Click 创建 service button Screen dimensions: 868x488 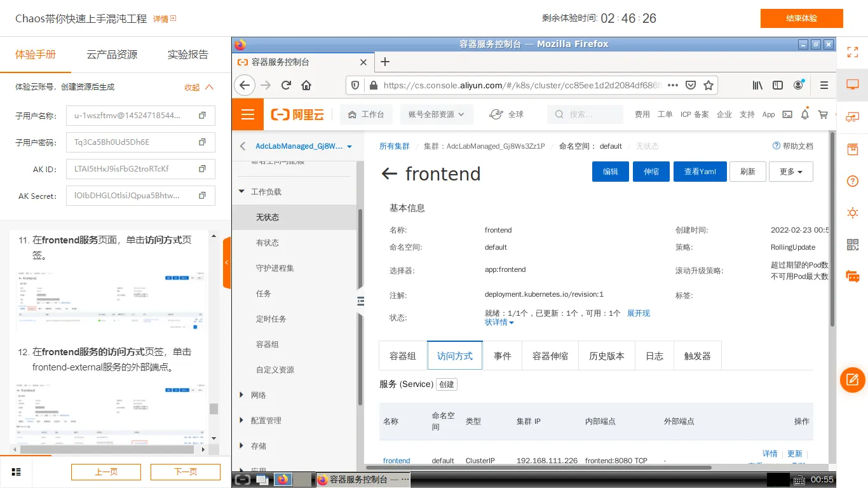click(447, 384)
